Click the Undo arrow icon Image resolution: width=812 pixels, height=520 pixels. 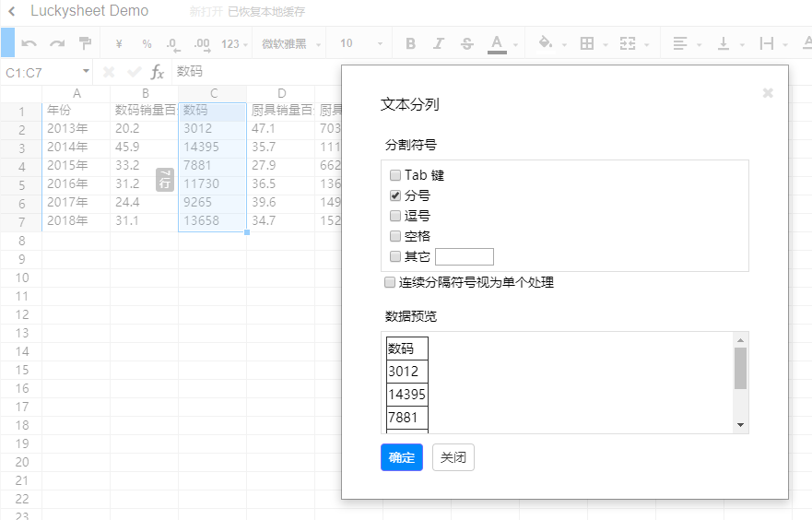coord(29,43)
